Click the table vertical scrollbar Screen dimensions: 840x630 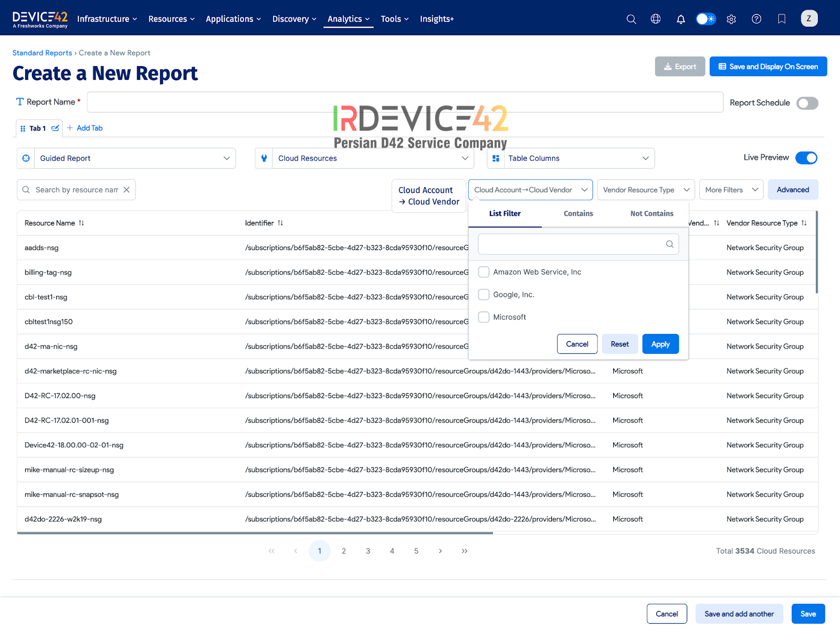[x=816, y=252]
